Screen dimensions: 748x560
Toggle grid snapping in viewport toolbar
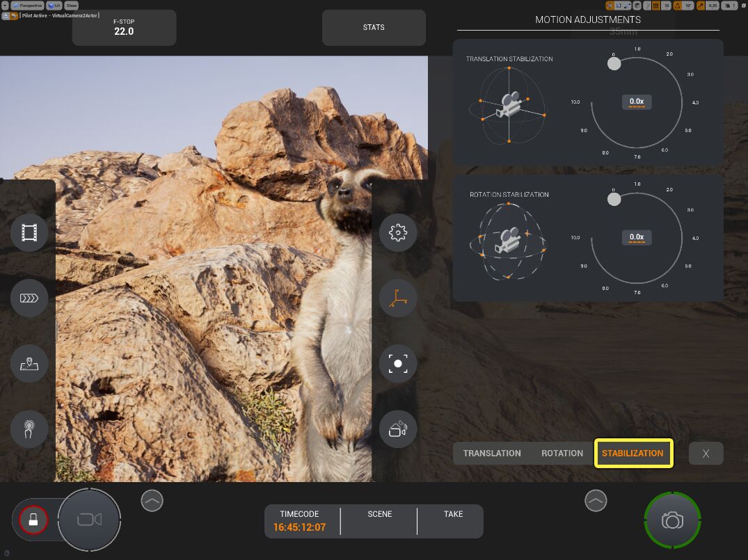tap(655, 6)
